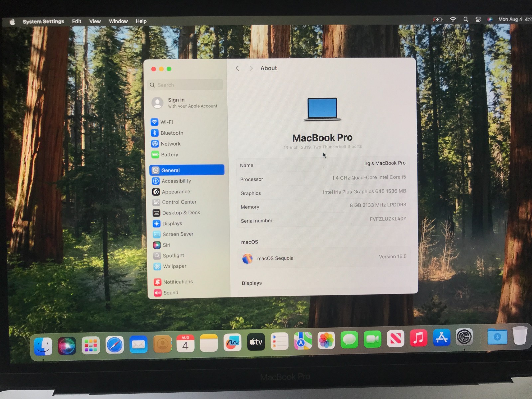Open Displays settings from sidebar
The height and width of the screenshot is (399, 532).
172,223
